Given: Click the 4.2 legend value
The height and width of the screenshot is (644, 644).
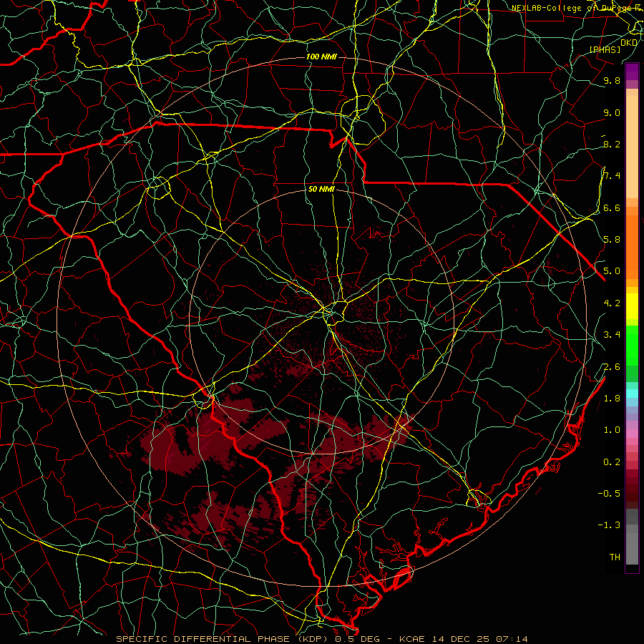Looking at the screenshot, I should pyautogui.click(x=612, y=303).
